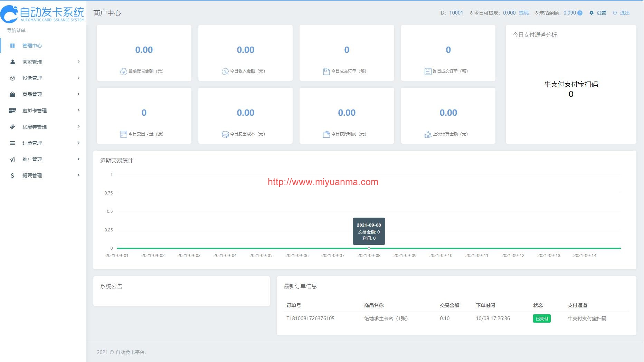The image size is (644, 362).
Task: Click the ticket icon for 优惠券管理
Action: 12,127
